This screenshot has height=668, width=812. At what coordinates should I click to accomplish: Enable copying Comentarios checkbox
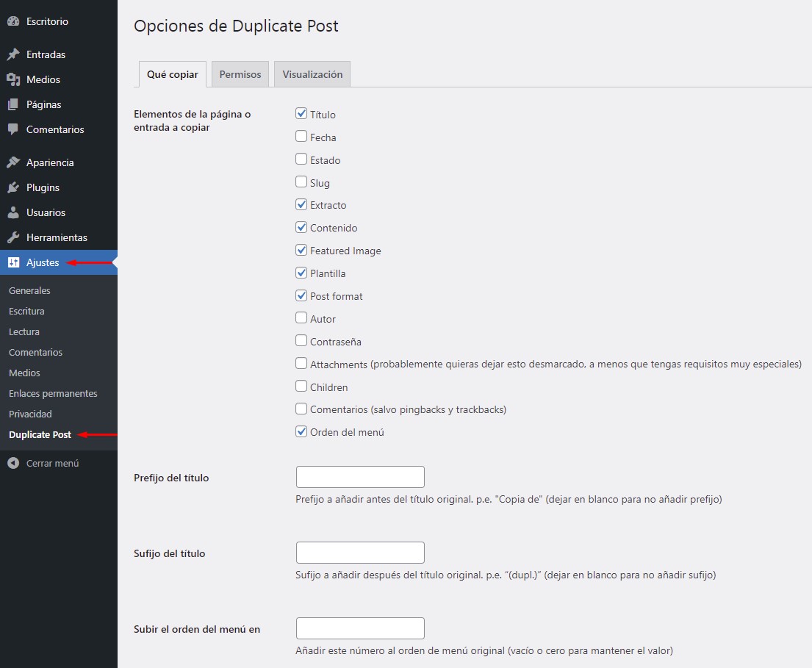[x=301, y=409]
